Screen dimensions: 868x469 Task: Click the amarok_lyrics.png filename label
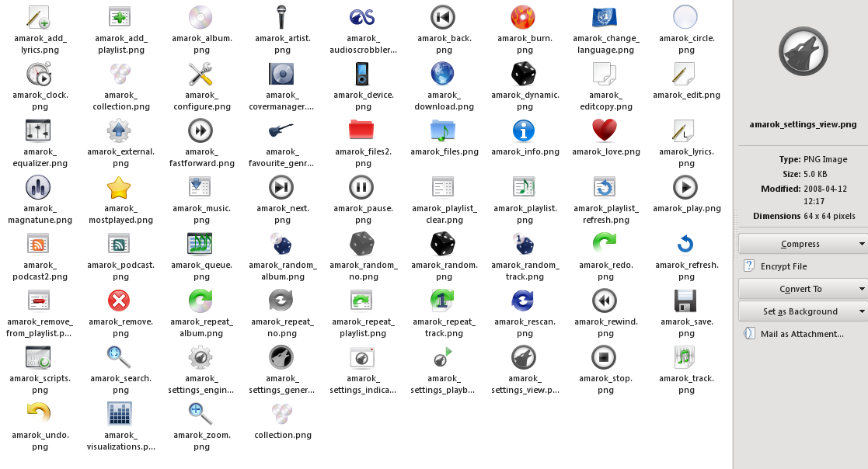(686, 157)
